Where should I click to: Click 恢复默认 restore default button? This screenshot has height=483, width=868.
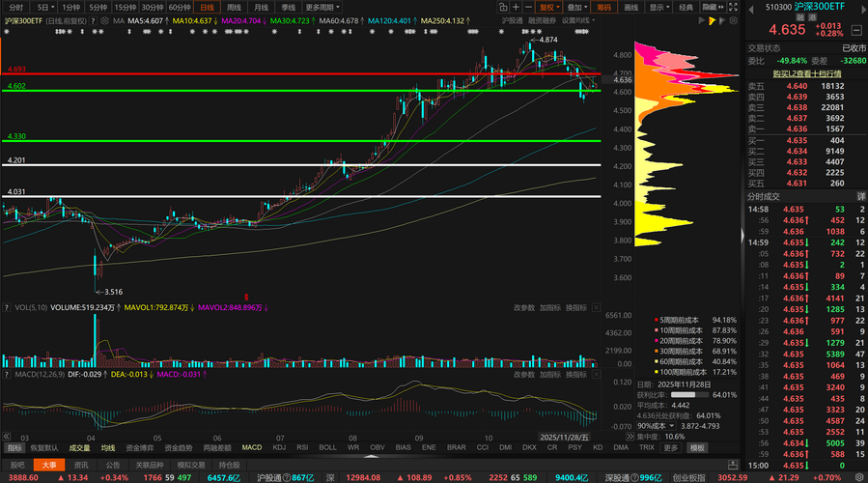point(44,447)
